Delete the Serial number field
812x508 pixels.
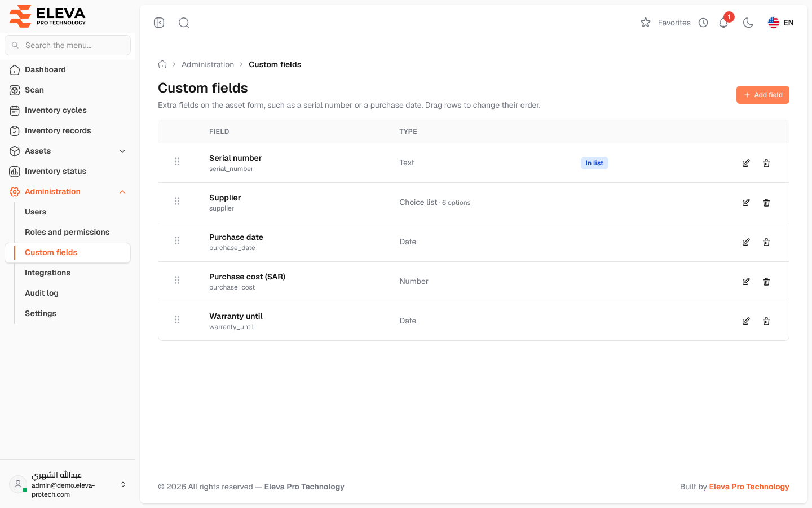[766, 163]
